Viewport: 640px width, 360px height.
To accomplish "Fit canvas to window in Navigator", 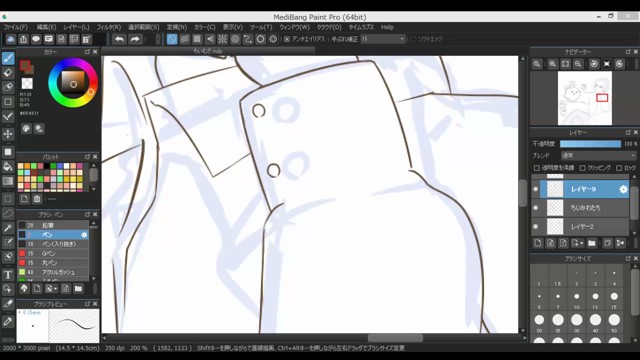I will pyautogui.click(x=565, y=64).
